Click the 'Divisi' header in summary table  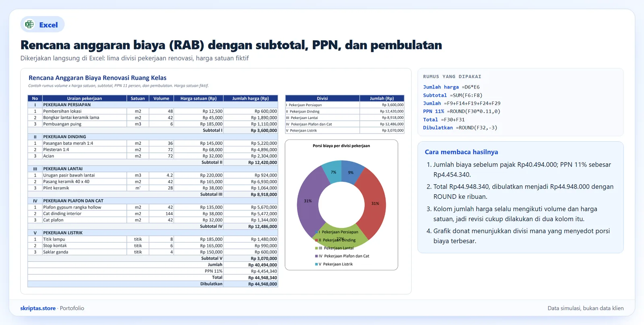[322, 98]
